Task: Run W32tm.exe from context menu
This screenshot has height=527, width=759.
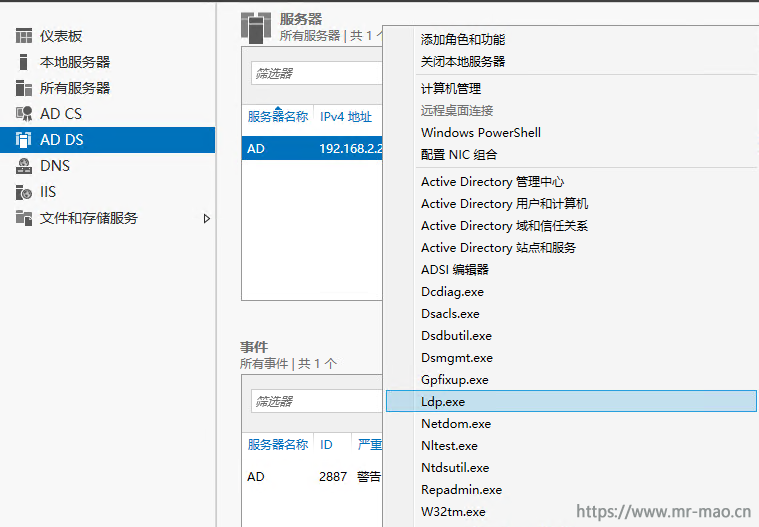Action: click(453, 512)
